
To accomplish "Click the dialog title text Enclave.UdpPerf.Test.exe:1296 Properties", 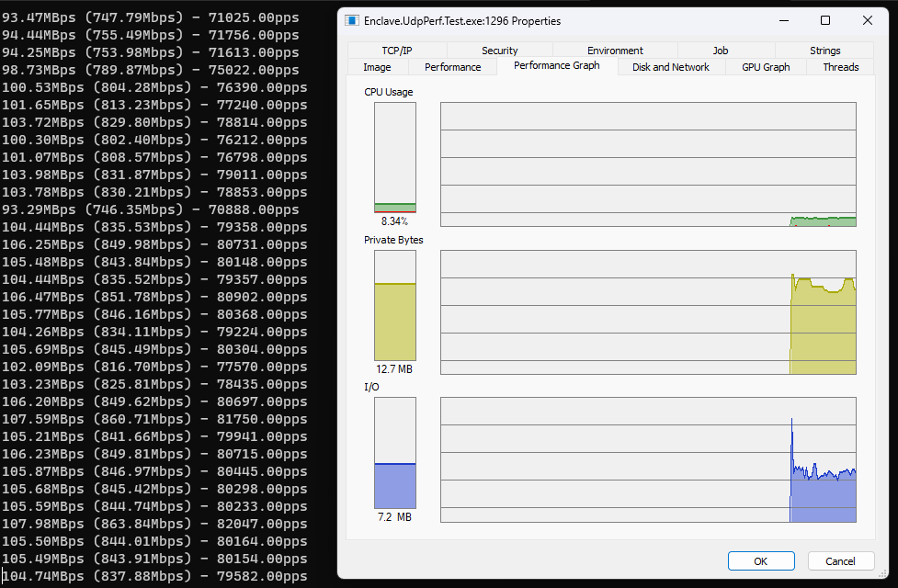I will point(462,21).
